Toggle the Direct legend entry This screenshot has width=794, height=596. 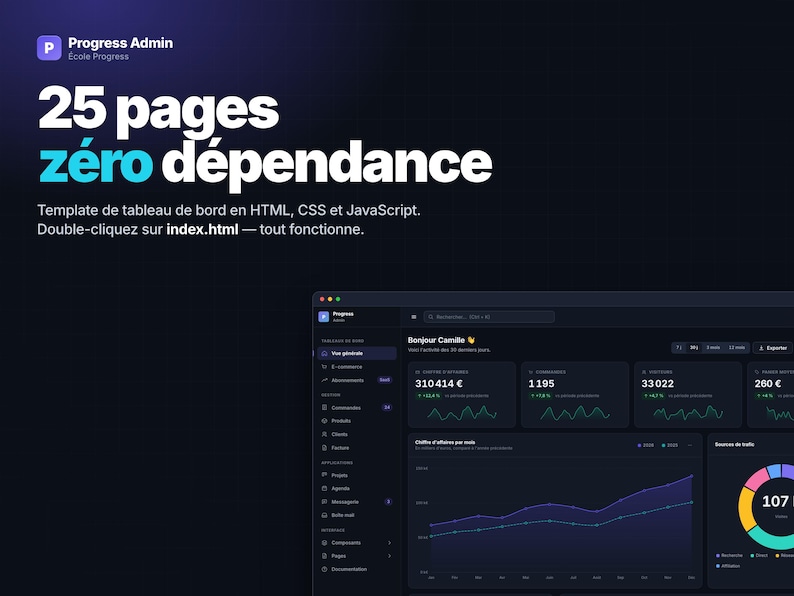pyautogui.click(x=759, y=555)
